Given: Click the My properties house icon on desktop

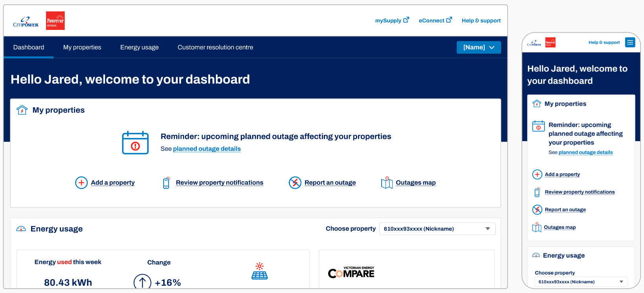Looking at the screenshot, I should tap(22, 110).
